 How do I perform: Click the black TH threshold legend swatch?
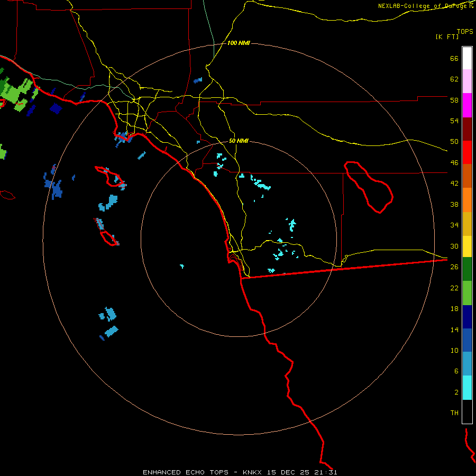pos(467,411)
